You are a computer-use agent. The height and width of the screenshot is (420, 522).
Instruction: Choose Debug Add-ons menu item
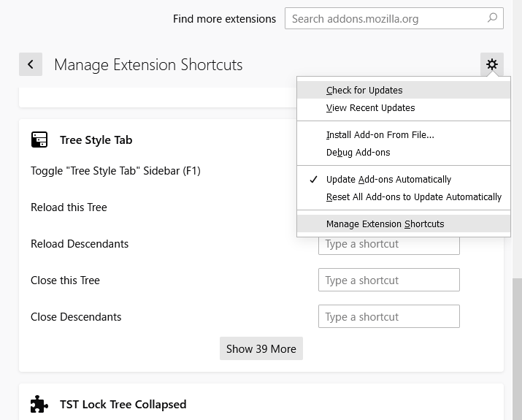click(x=404, y=153)
